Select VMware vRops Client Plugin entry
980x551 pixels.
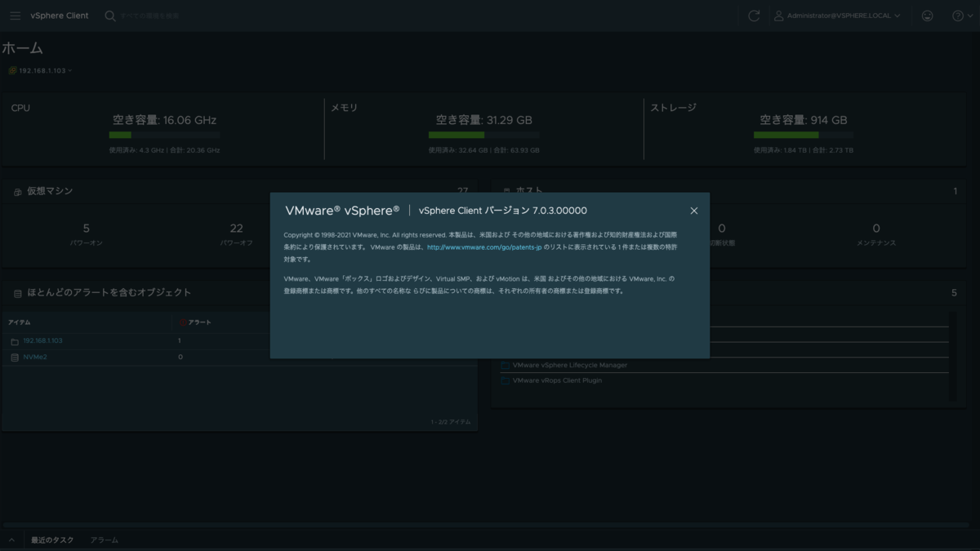tap(557, 380)
